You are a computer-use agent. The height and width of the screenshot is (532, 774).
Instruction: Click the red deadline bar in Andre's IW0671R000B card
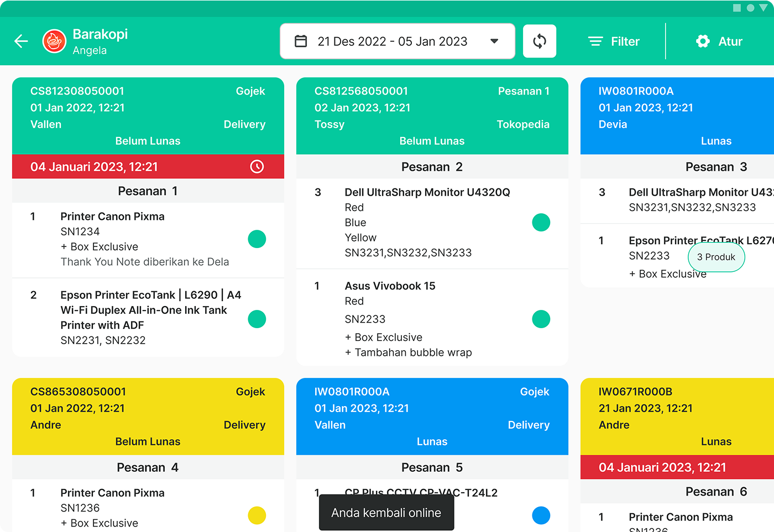click(677, 467)
